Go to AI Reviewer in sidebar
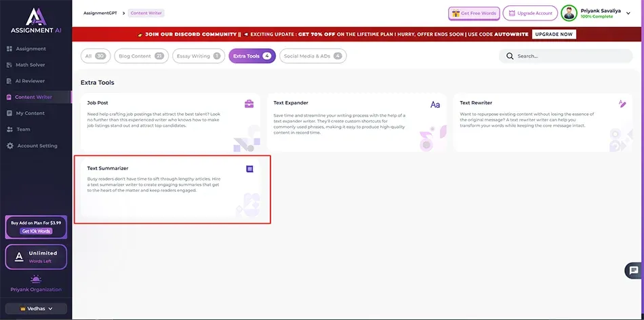The image size is (644, 320). 30,81
